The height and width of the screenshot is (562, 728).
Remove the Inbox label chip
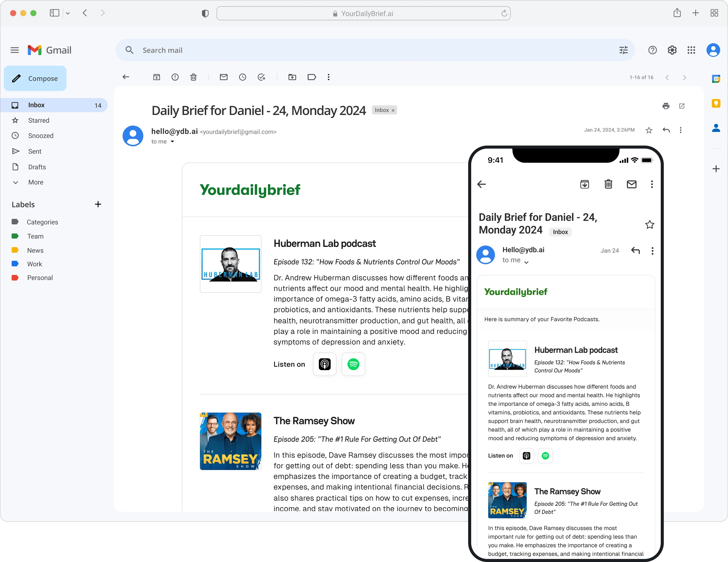click(393, 110)
